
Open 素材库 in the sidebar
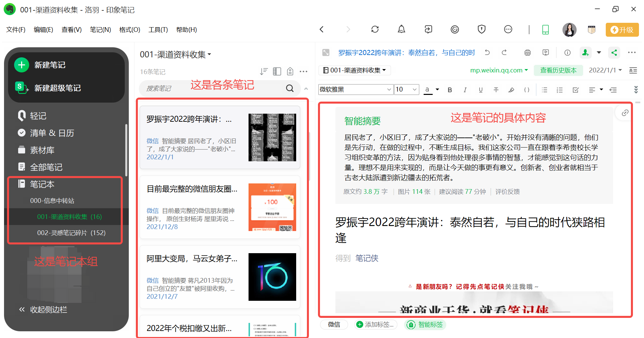[x=36, y=150]
